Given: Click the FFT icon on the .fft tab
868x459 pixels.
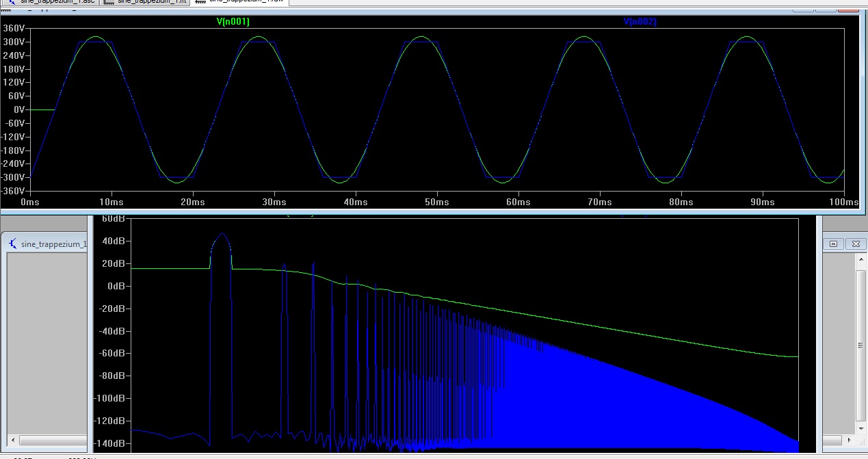Looking at the screenshot, I should coord(108,2).
